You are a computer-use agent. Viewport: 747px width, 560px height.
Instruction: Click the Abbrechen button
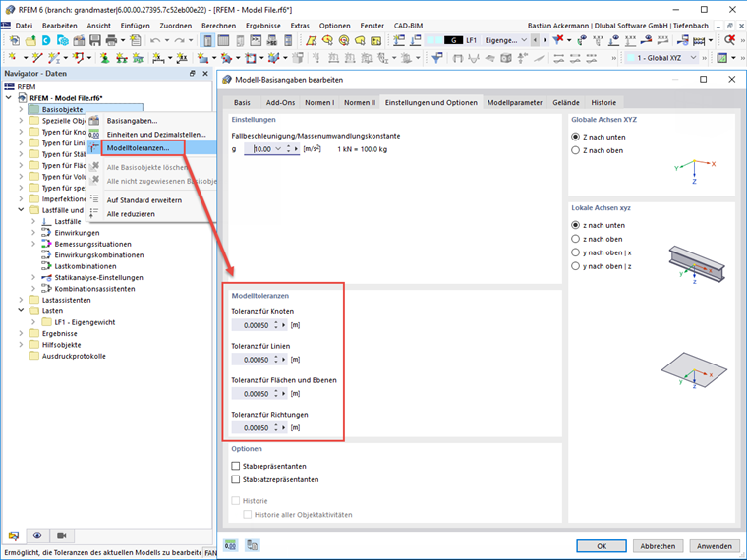[658, 546]
